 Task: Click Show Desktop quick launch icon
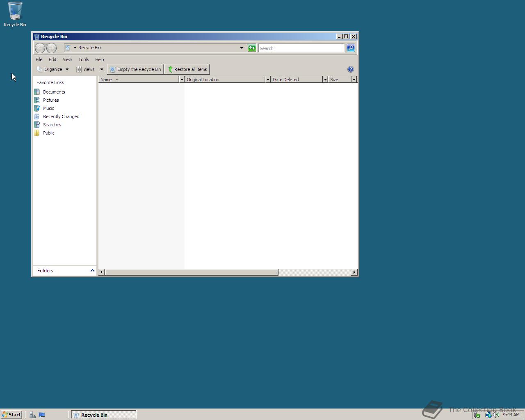coord(42,415)
